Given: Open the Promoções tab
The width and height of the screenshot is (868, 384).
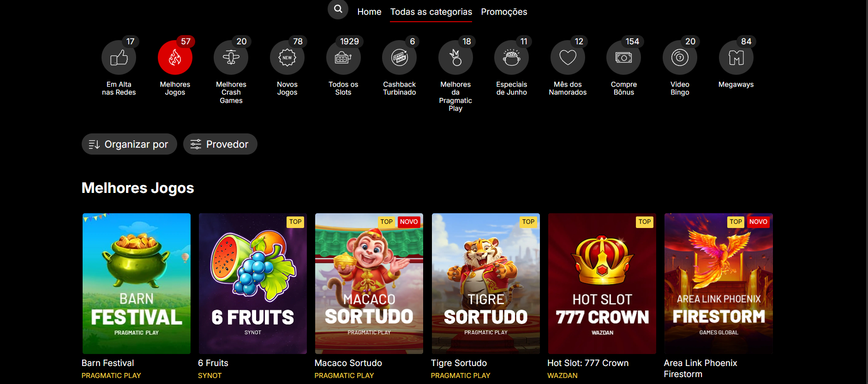Looking at the screenshot, I should click(x=504, y=12).
